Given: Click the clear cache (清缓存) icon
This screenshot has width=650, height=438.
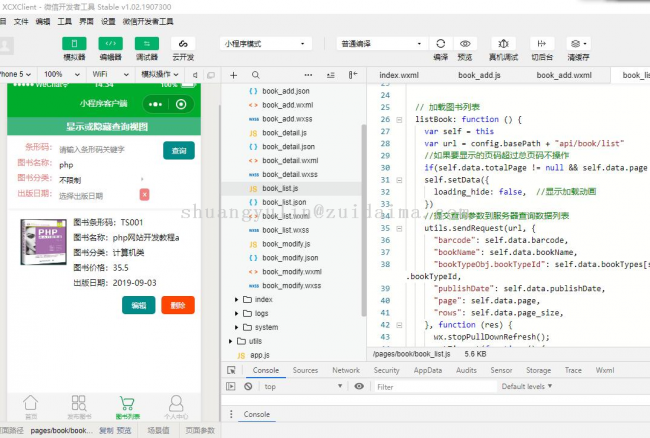Looking at the screenshot, I should click(x=578, y=44).
